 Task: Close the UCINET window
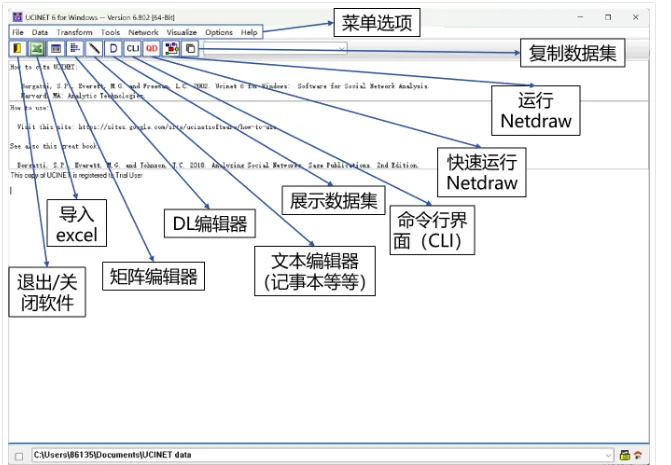636,17
